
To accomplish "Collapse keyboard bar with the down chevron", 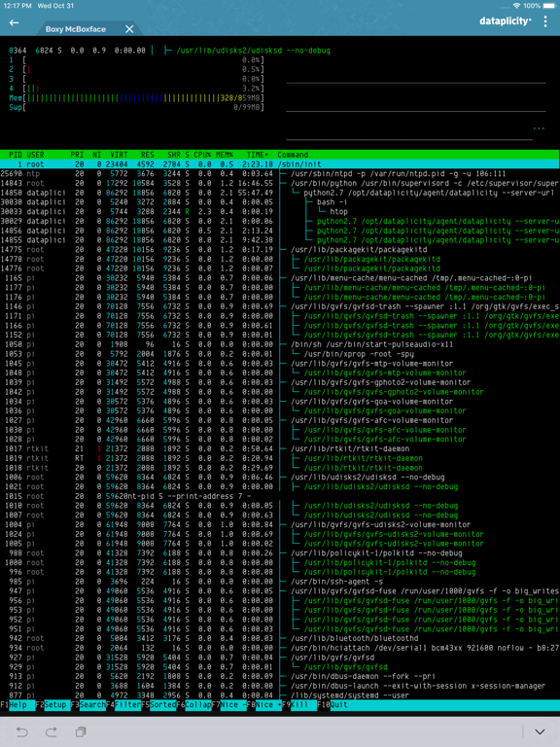I will click(540, 731).
